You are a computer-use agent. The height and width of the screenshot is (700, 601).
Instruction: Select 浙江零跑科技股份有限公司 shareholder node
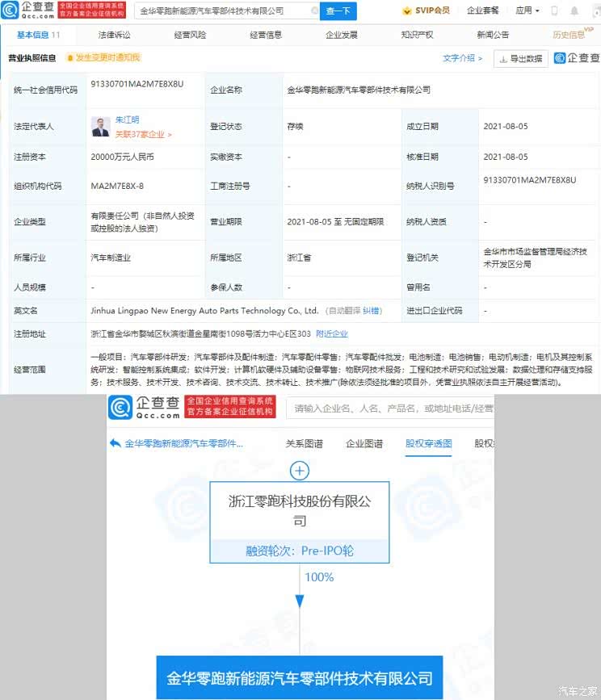300,510
